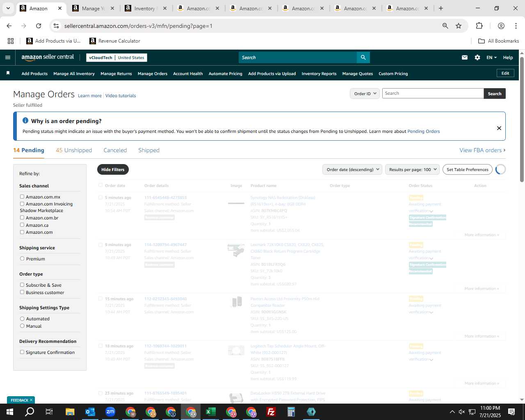Click the teal magnifier search button
525x420 pixels.
[x=363, y=57]
